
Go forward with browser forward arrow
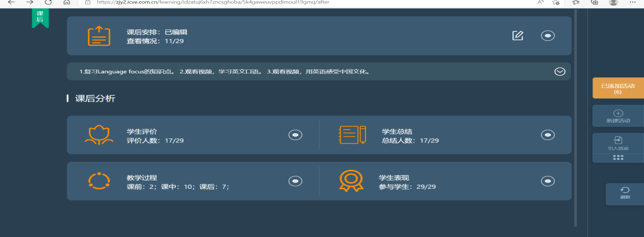pyautogui.click(x=30, y=2)
